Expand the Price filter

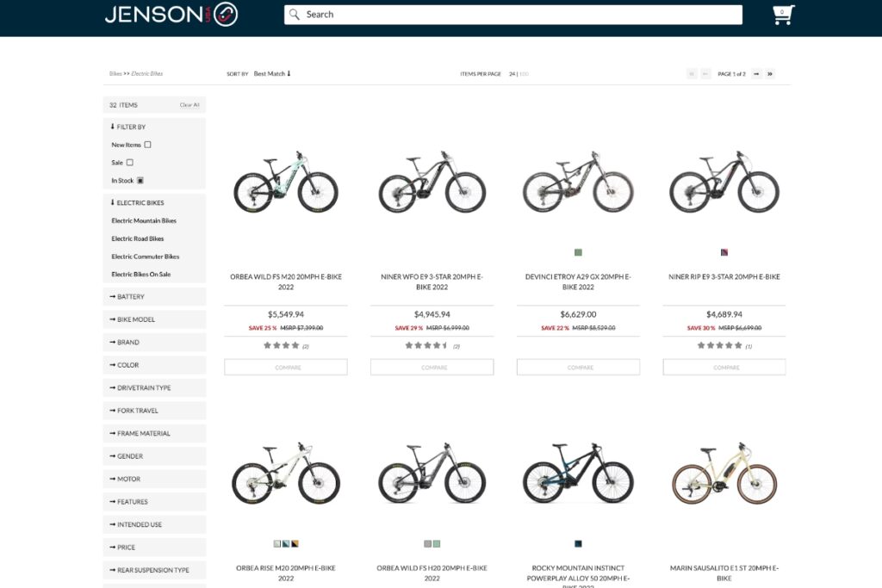click(154, 547)
